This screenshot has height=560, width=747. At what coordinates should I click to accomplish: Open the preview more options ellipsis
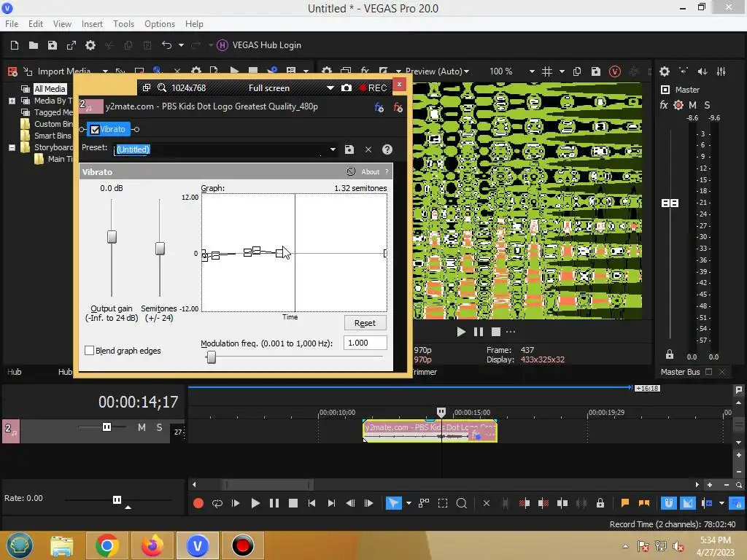point(511,332)
